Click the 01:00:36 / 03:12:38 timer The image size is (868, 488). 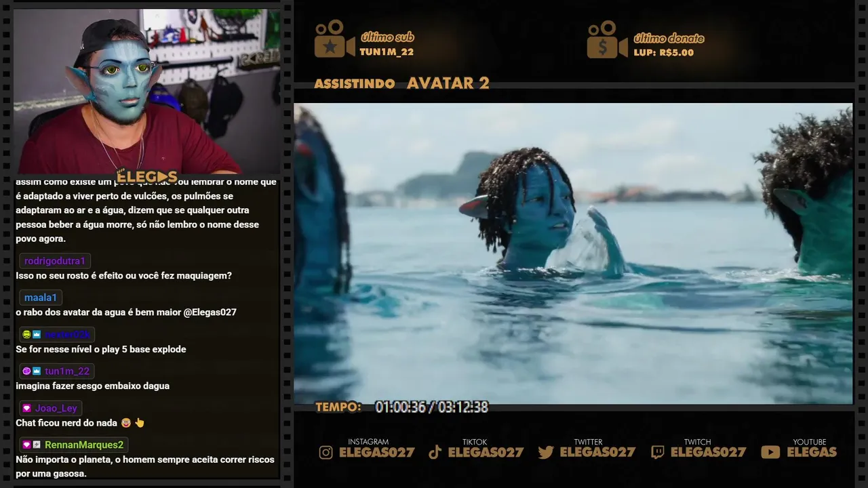432,407
